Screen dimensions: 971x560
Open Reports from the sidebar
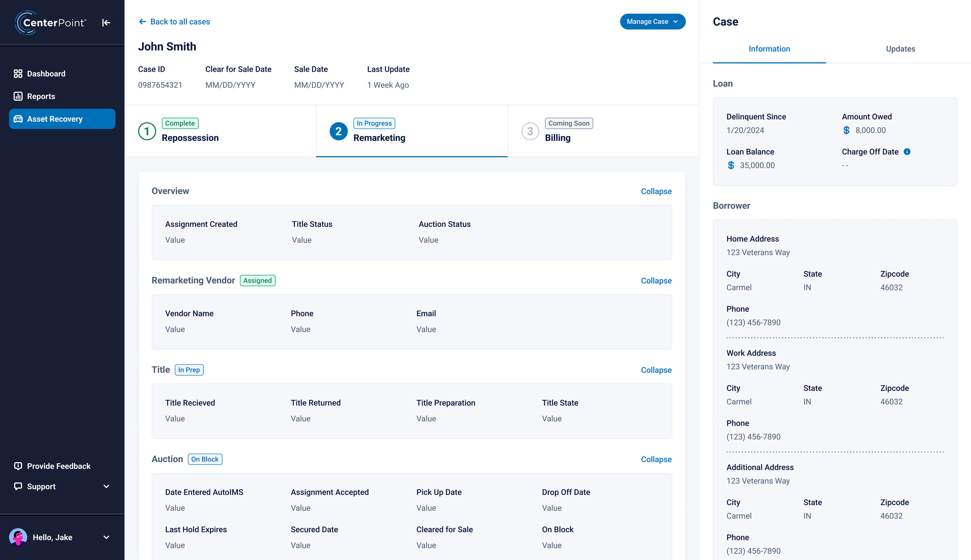point(62,96)
